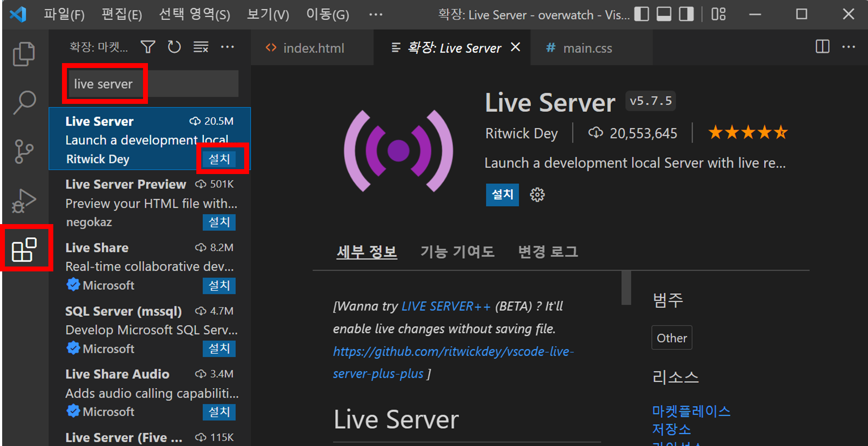
Task: Install Live Server Preview extension
Action: 219,222
